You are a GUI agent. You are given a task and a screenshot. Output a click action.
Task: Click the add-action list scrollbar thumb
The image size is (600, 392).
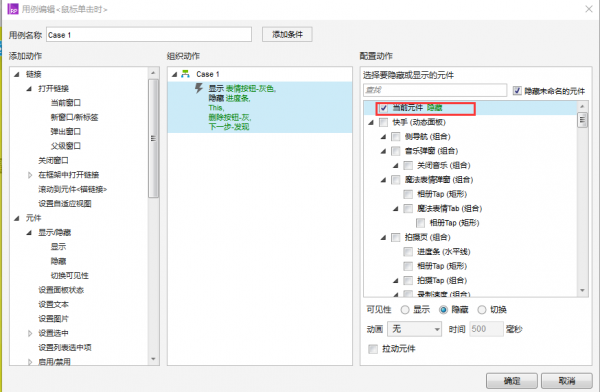(153, 139)
